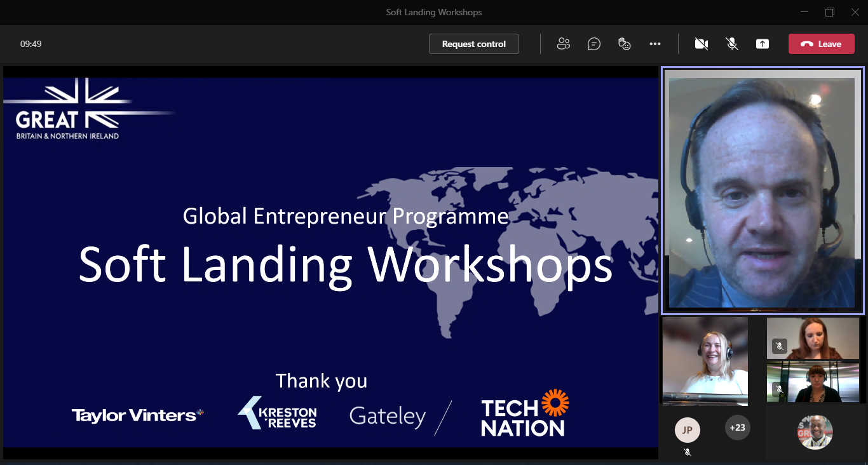Click the Soft Landing Workshops window title

pos(434,12)
